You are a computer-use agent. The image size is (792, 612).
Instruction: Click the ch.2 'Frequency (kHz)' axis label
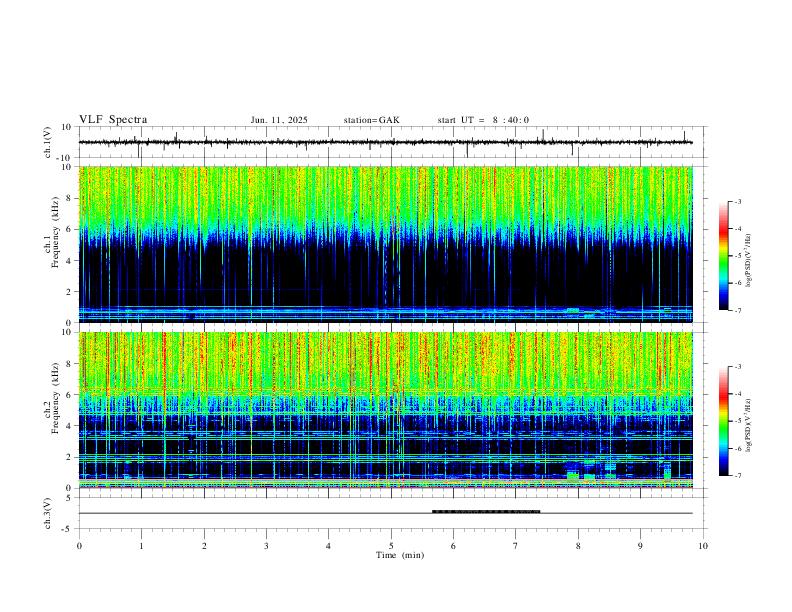[x=55, y=398]
